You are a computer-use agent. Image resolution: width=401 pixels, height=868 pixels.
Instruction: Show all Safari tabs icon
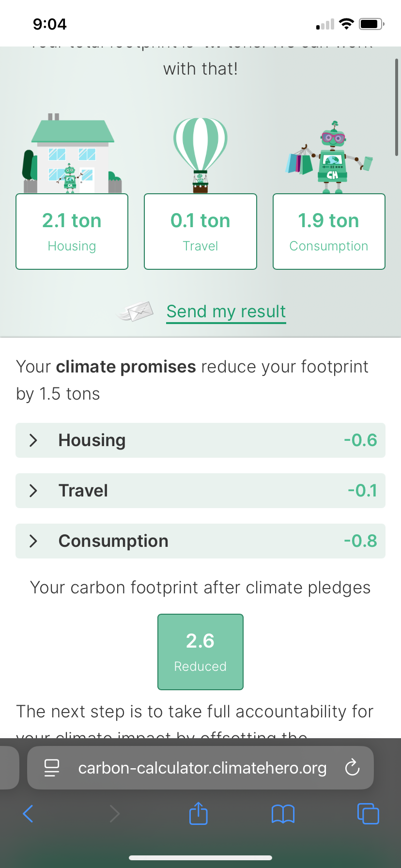point(368,814)
